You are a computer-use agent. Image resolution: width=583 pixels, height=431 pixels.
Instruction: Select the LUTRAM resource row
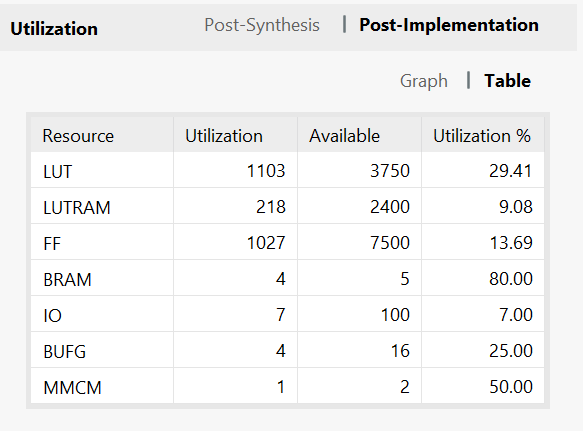pyautogui.click(x=287, y=206)
